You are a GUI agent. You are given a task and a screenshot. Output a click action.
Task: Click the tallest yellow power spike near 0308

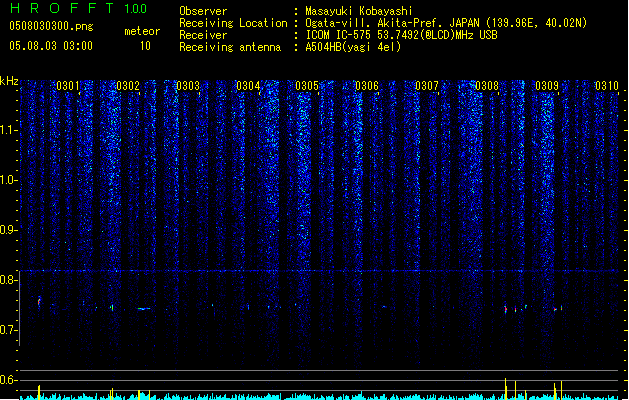(x=505, y=388)
